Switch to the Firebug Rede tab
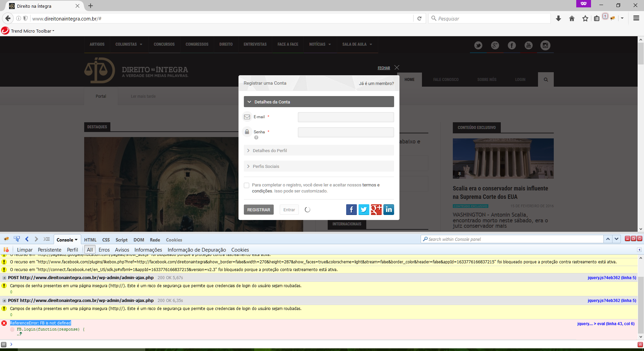644x351 pixels. (155, 240)
